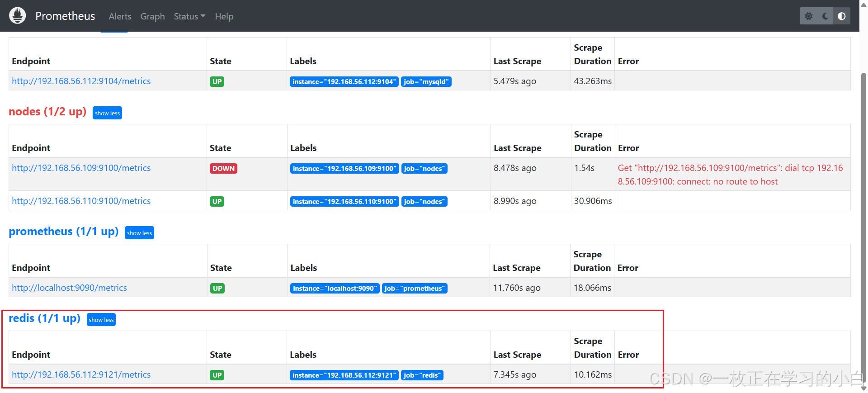The width and height of the screenshot is (868, 393).
Task: Click label instance="192.168.56.112:9121"
Action: pos(344,375)
